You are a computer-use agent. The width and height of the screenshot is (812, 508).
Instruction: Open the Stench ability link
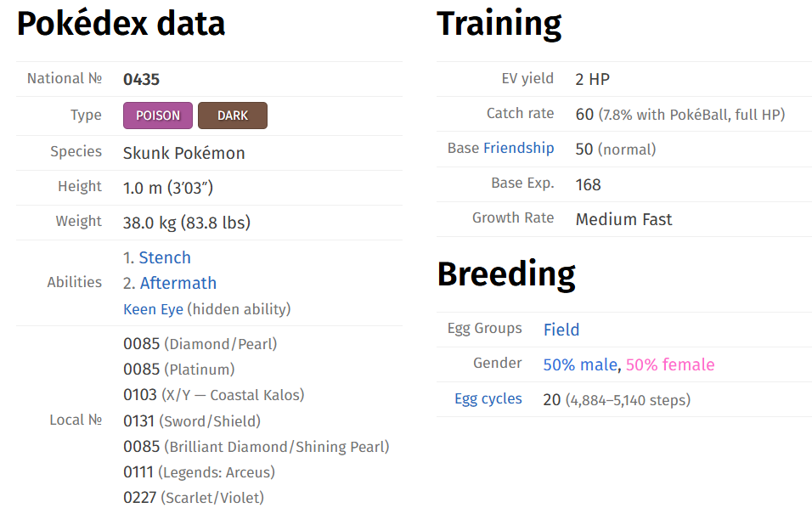coord(165,257)
